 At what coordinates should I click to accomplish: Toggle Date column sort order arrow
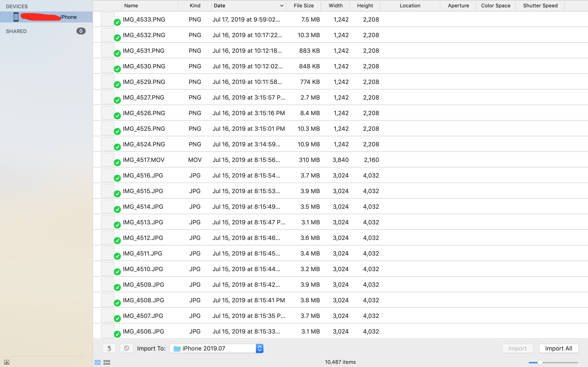point(281,6)
